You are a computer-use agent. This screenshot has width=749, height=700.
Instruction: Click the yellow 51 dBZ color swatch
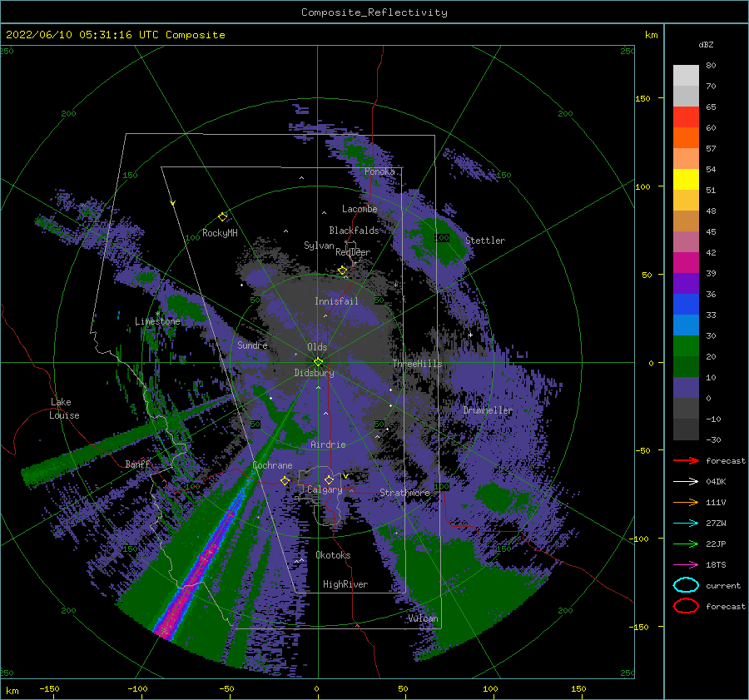686,180
